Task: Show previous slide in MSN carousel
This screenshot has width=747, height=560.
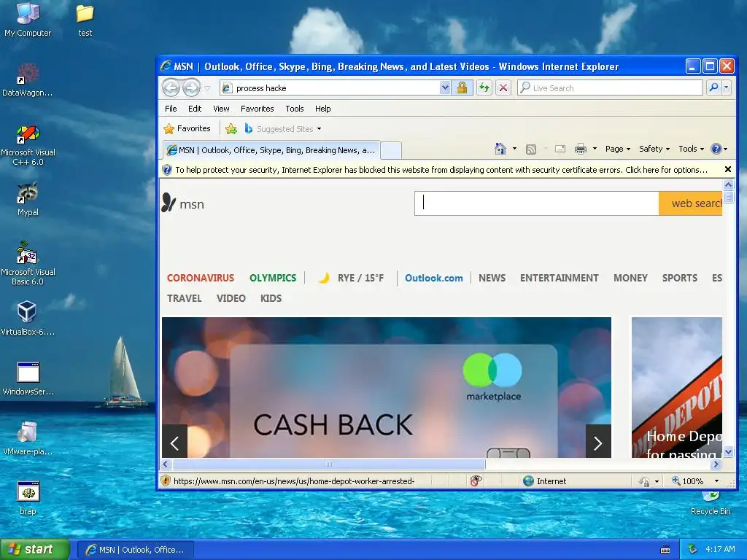Action: point(175,443)
